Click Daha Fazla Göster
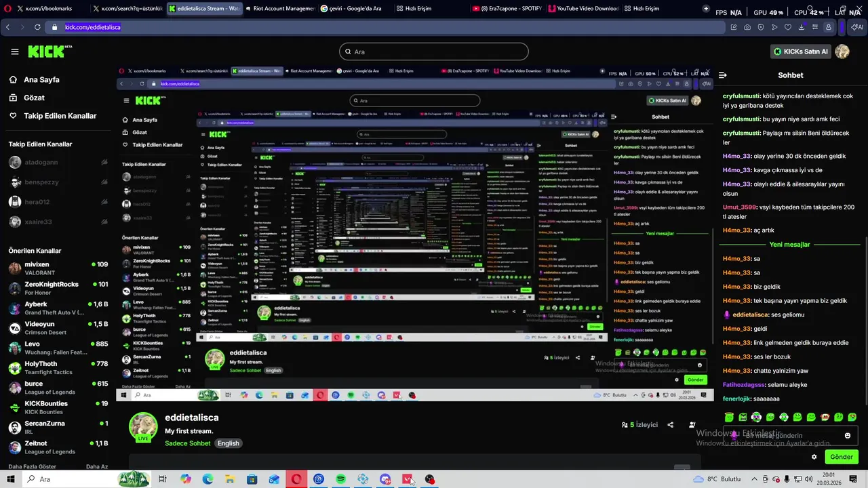 click(x=32, y=466)
